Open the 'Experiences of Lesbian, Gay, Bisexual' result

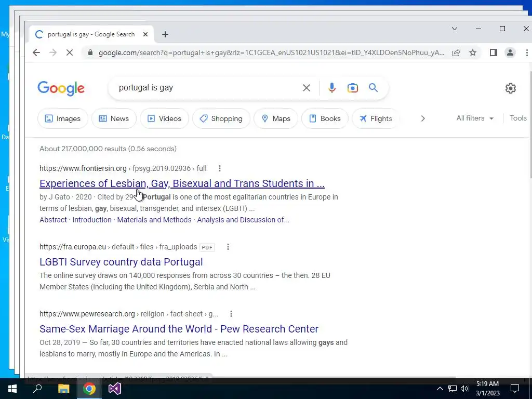[x=182, y=183]
